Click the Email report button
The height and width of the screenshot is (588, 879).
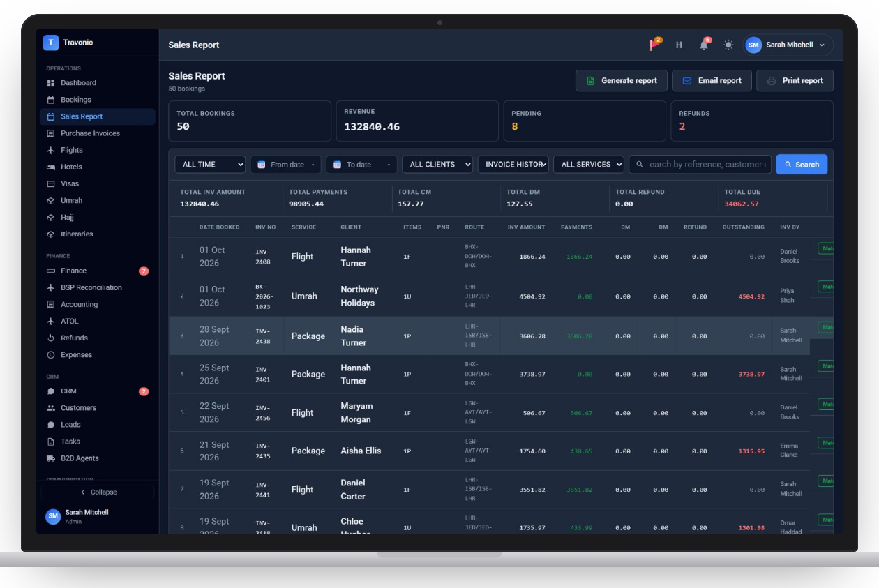pyautogui.click(x=712, y=80)
